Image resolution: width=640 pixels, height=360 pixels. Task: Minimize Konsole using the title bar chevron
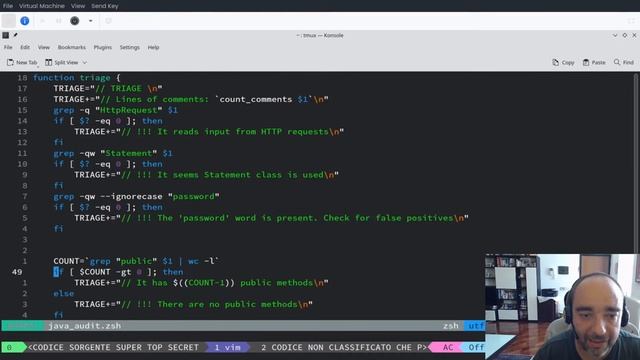(615, 36)
